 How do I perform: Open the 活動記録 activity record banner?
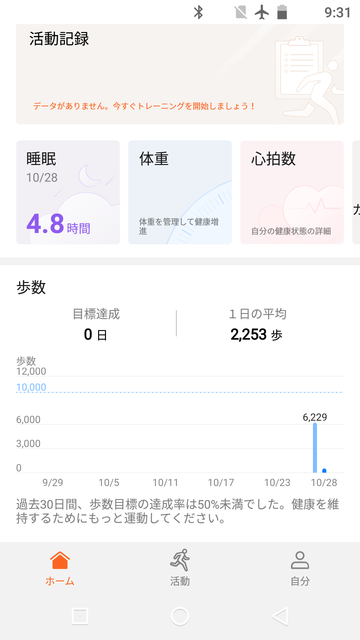click(x=180, y=74)
